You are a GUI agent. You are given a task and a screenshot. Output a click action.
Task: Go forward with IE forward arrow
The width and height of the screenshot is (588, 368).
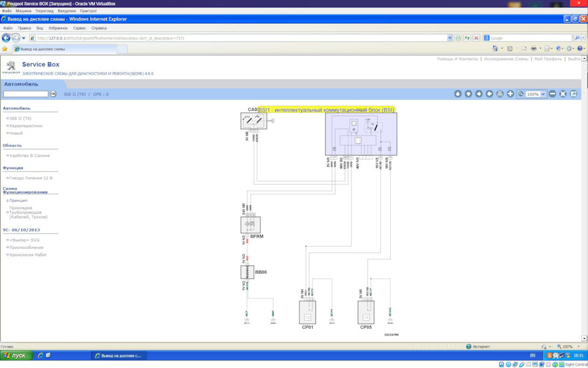click(16, 38)
